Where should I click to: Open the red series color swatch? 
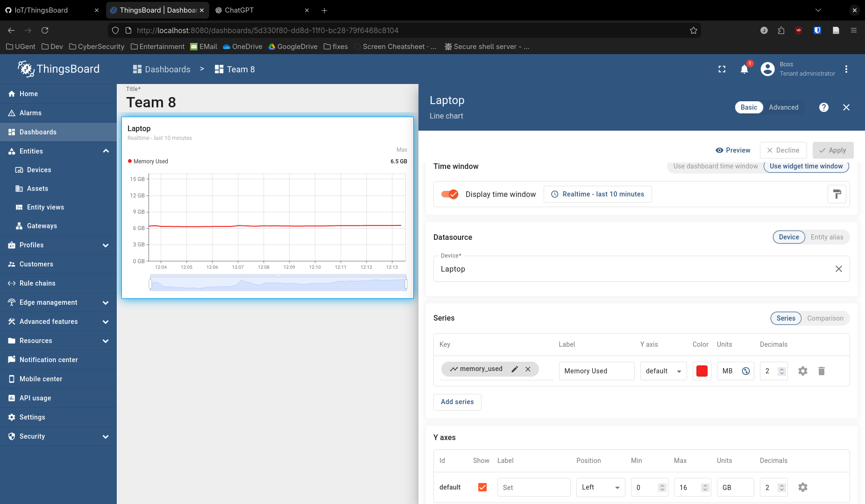click(x=702, y=371)
